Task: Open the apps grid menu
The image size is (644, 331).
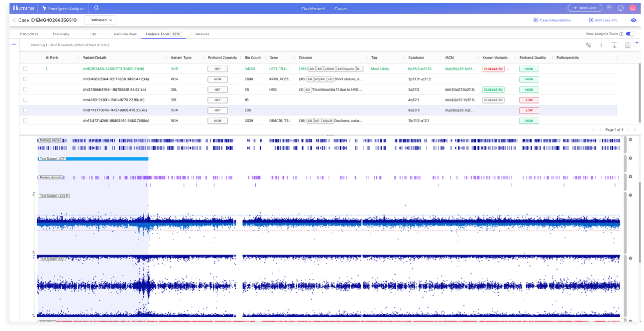Action: coord(610,8)
